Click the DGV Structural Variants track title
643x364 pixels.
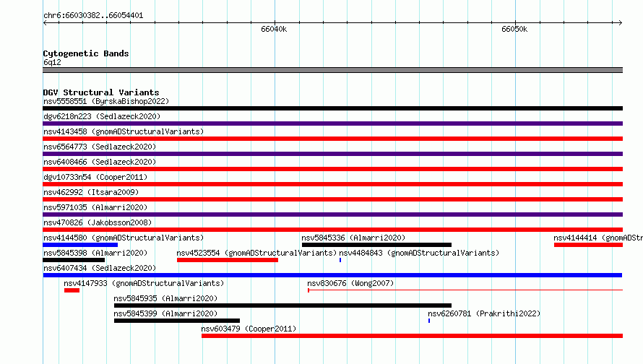click(101, 92)
